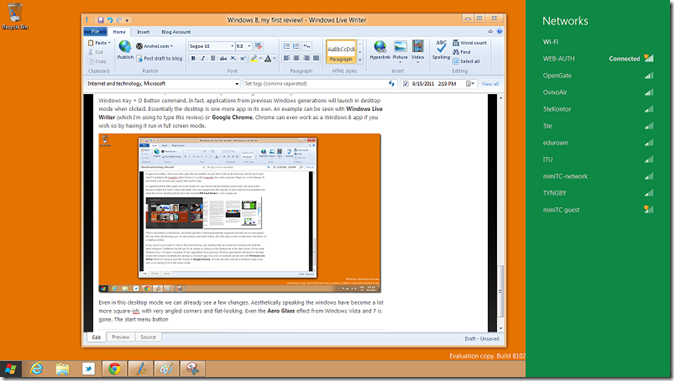Screen dimensions: 674x381
Task: Select the OpenGate Wi-Fi network
Action: pos(598,76)
